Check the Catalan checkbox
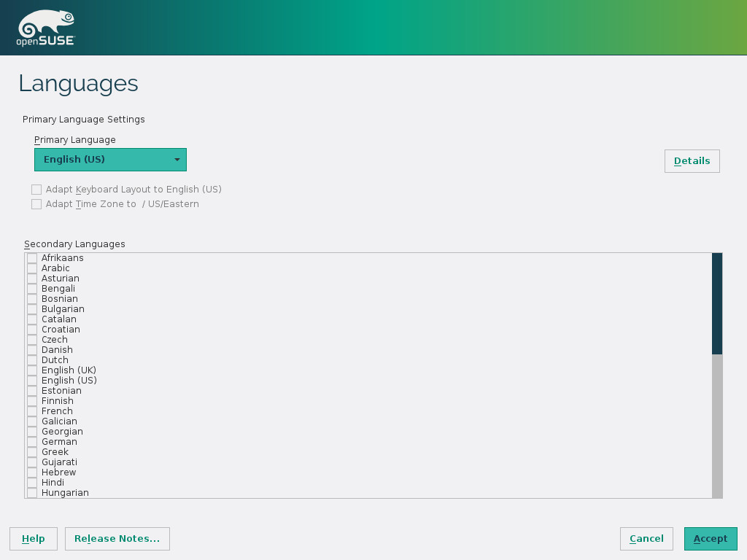 click(32, 319)
